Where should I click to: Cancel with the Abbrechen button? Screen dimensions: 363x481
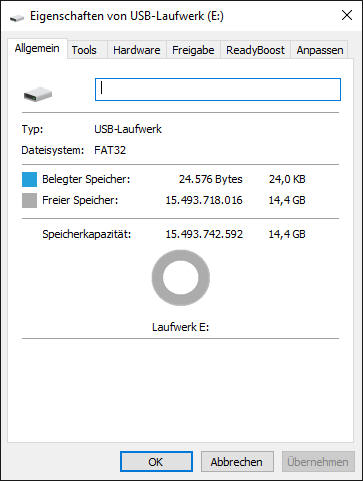(x=237, y=462)
